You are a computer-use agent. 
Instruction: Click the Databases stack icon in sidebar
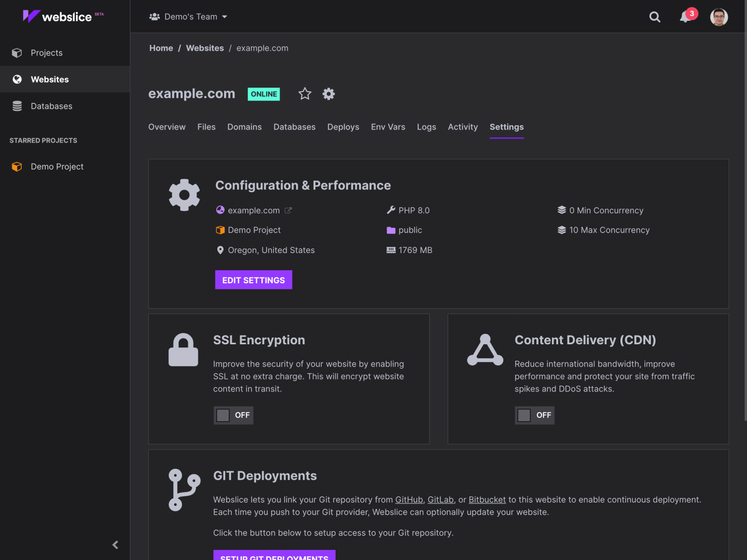[17, 106]
